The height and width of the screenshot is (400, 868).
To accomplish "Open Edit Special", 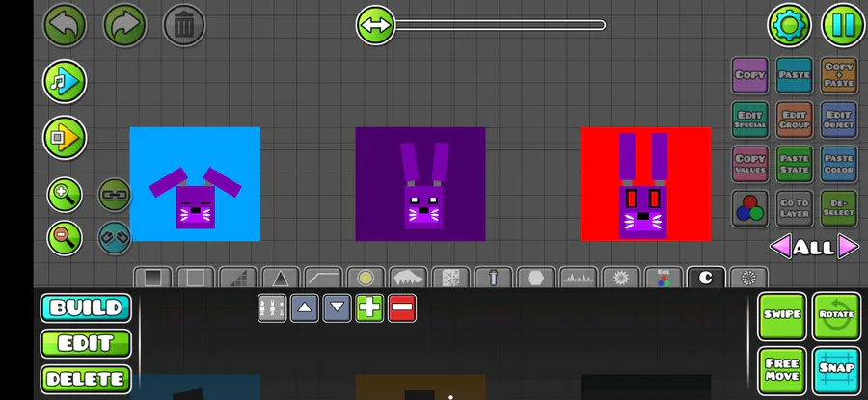I will click(750, 120).
